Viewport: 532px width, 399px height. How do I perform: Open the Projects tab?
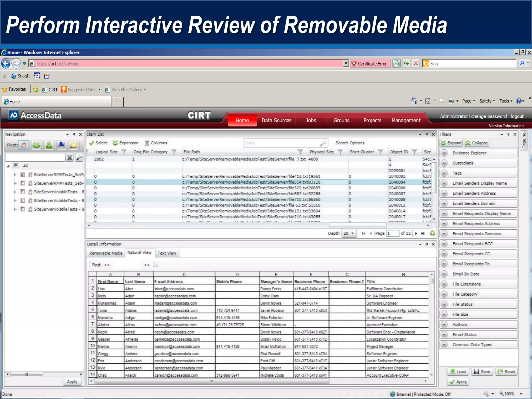click(372, 120)
